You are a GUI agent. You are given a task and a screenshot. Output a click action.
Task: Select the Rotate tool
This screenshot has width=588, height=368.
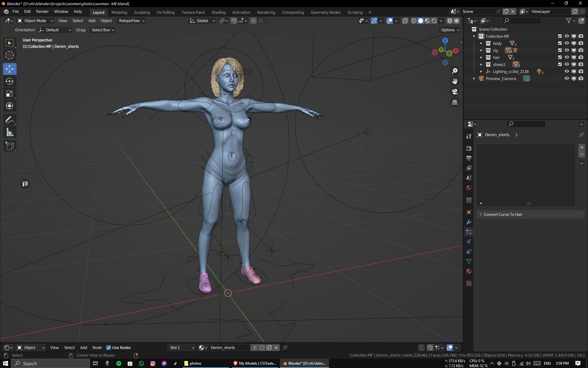tap(9, 81)
